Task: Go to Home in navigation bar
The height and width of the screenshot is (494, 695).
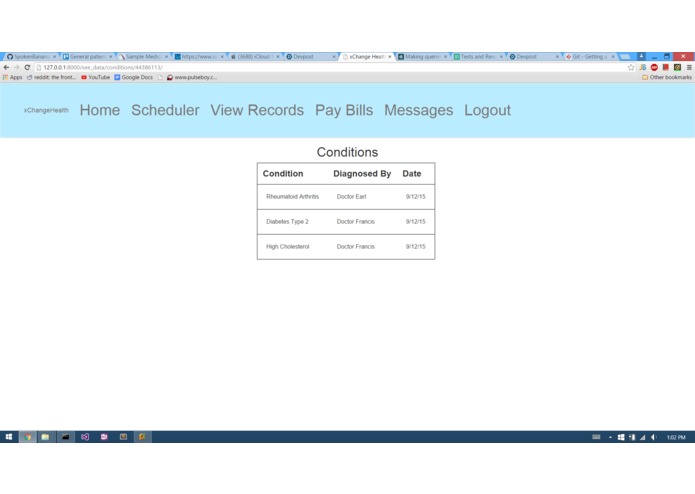Action: (x=100, y=110)
